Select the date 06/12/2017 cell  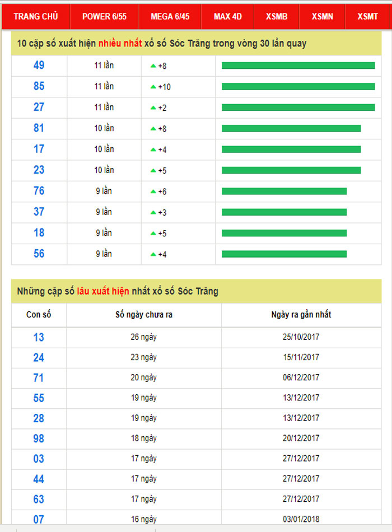point(301,377)
